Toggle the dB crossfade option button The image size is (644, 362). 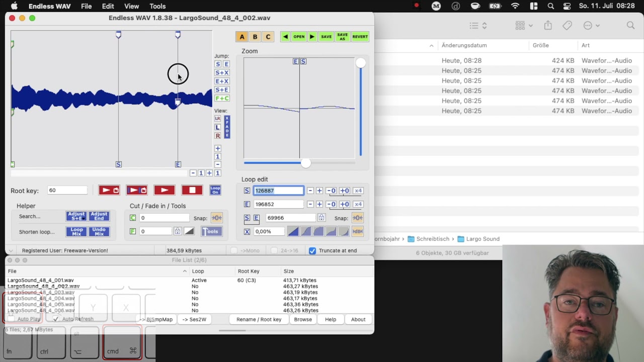[358, 231]
